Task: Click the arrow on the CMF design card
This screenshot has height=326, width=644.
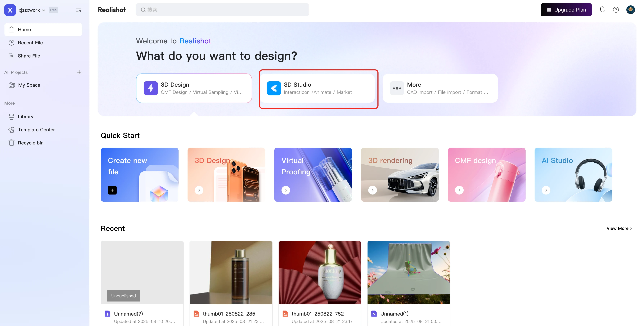Action: pyautogui.click(x=459, y=190)
